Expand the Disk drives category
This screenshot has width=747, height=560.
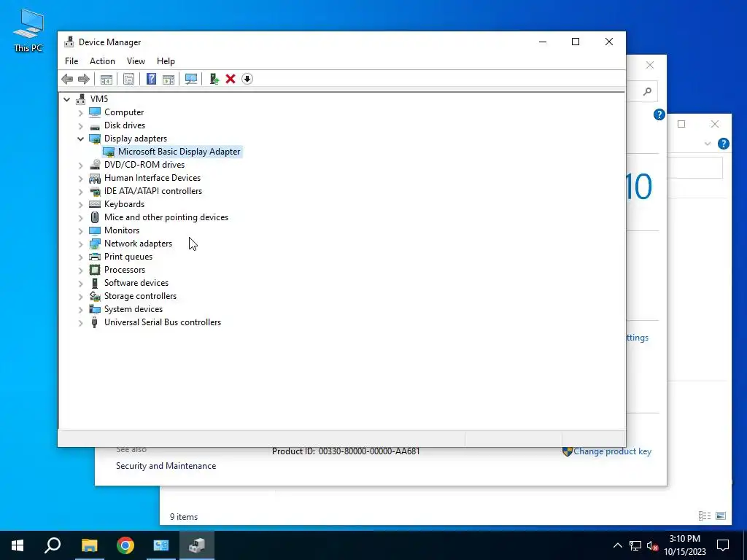coord(80,126)
